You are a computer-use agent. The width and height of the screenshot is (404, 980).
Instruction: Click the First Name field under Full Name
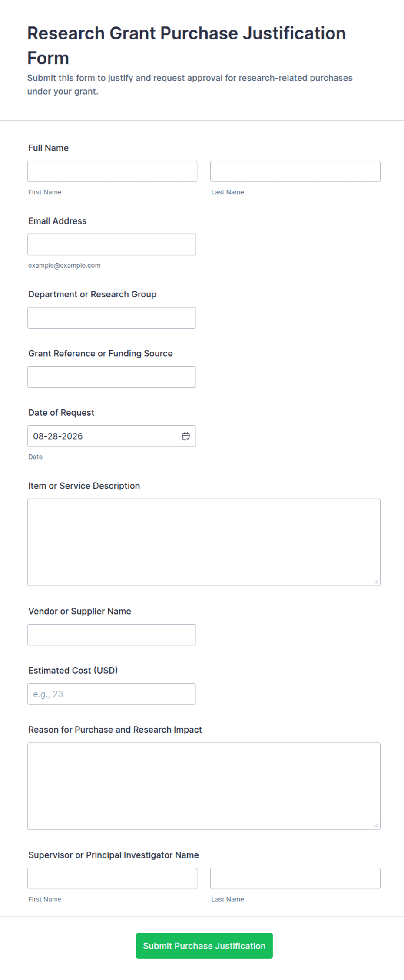[x=112, y=171]
